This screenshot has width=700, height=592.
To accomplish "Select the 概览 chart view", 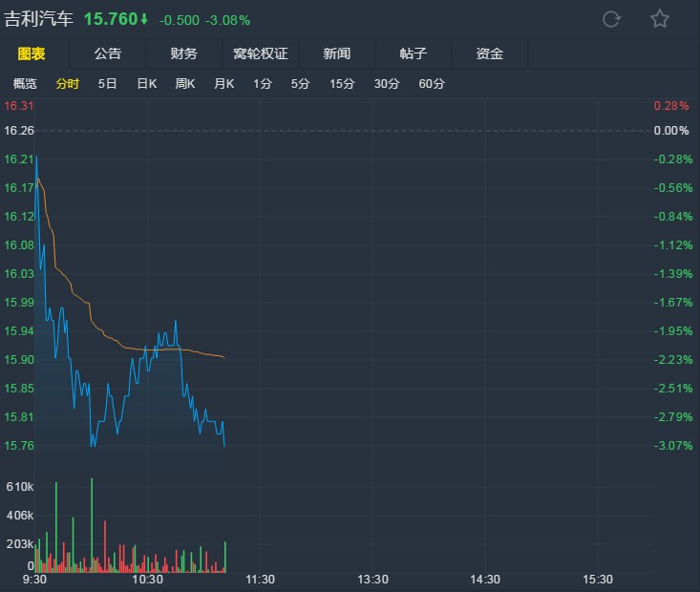I will tap(25, 84).
